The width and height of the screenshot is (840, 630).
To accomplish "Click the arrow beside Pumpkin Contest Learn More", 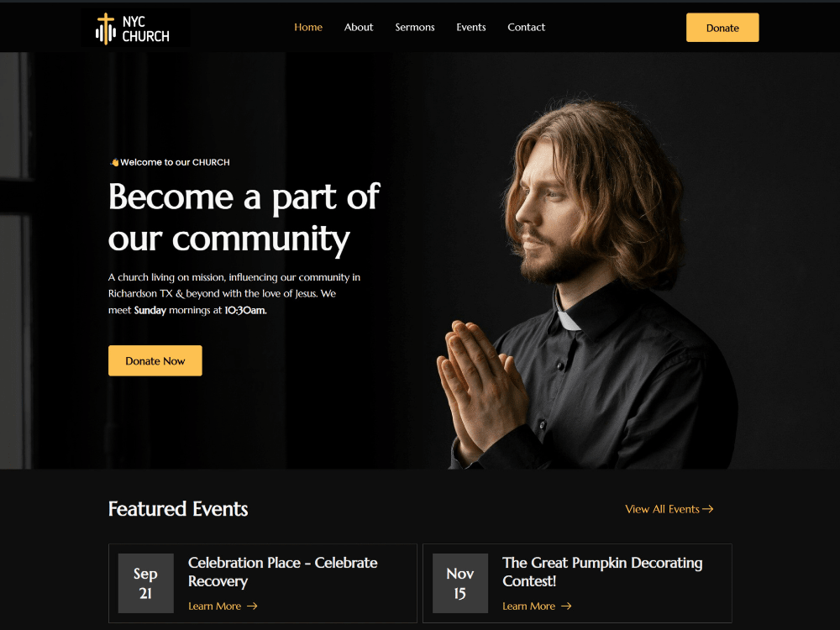I will click(x=566, y=606).
